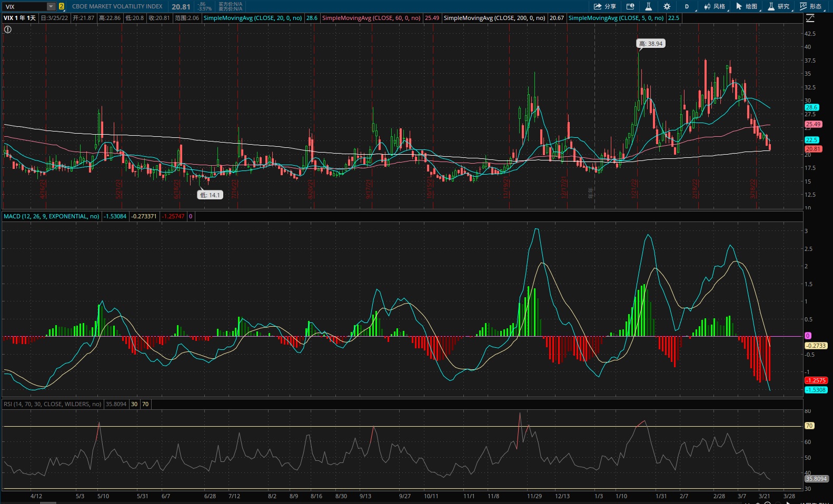This screenshot has width=833, height=504.
Task: Open the Studies (研究) menu
Action: pos(779,6)
